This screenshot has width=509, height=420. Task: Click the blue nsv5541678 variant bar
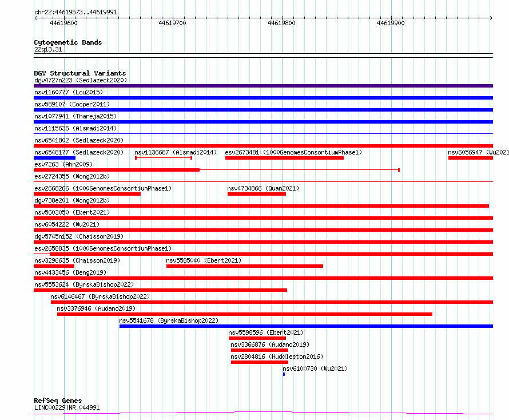pos(306,326)
